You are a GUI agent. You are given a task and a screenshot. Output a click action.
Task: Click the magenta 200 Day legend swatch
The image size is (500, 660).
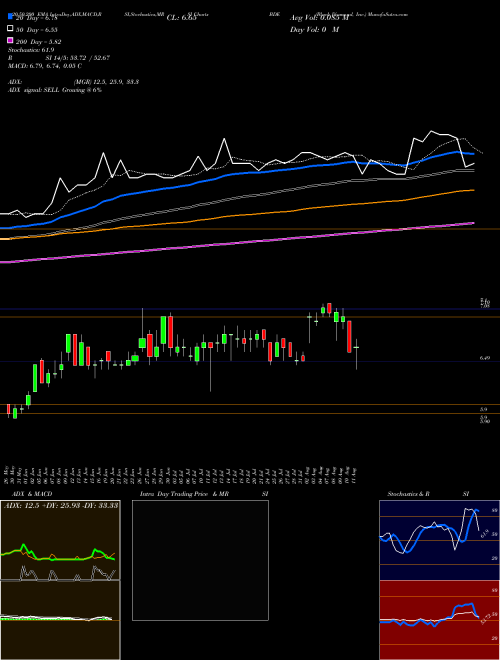[x=10, y=41]
